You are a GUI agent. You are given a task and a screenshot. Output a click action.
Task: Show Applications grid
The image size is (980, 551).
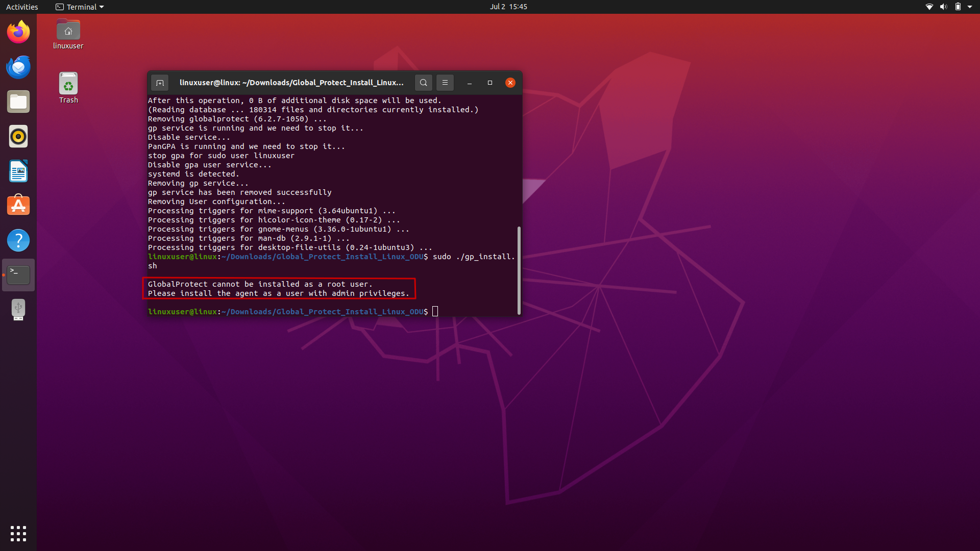(18, 534)
